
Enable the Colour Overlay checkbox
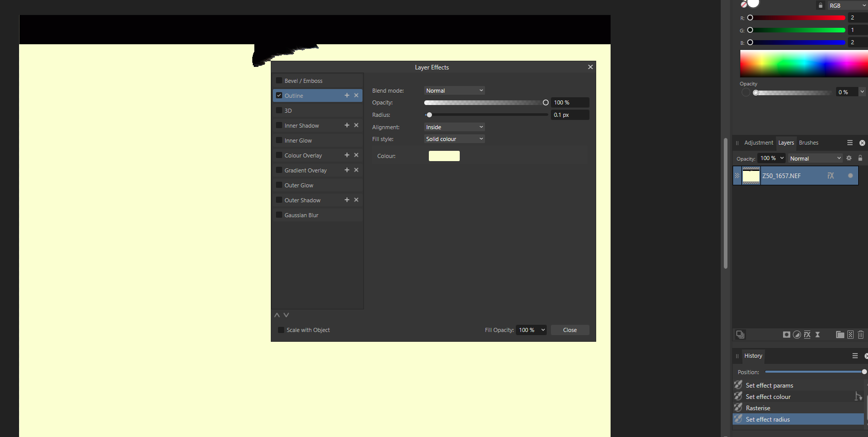279,155
